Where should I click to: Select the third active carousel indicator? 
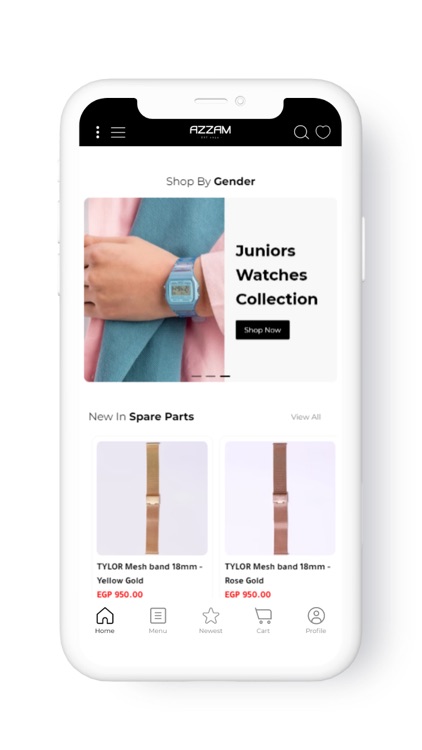(225, 376)
